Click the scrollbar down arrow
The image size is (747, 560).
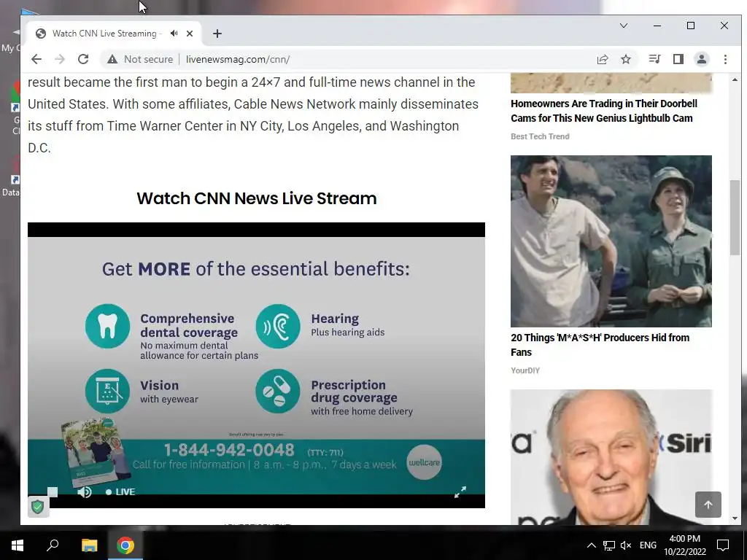pyautogui.click(x=735, y=518)
